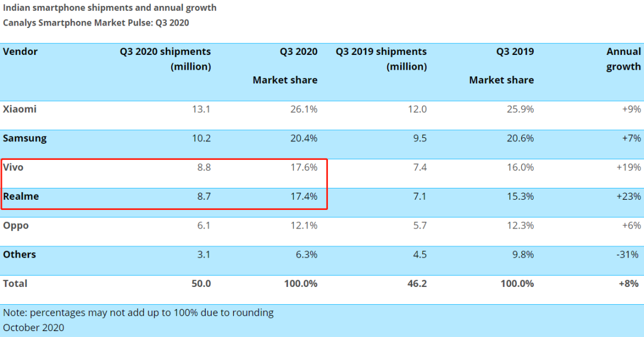
Task: Click the +8% total growth value
Action: point(629,283)
